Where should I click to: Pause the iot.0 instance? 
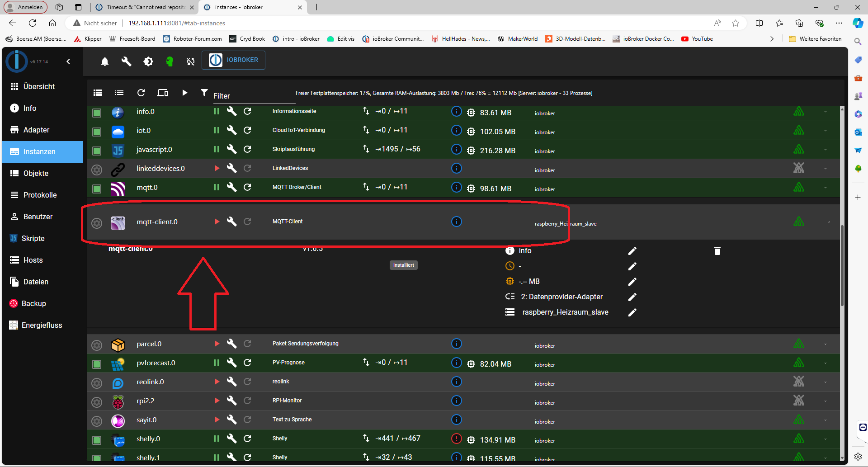point(217,130)
